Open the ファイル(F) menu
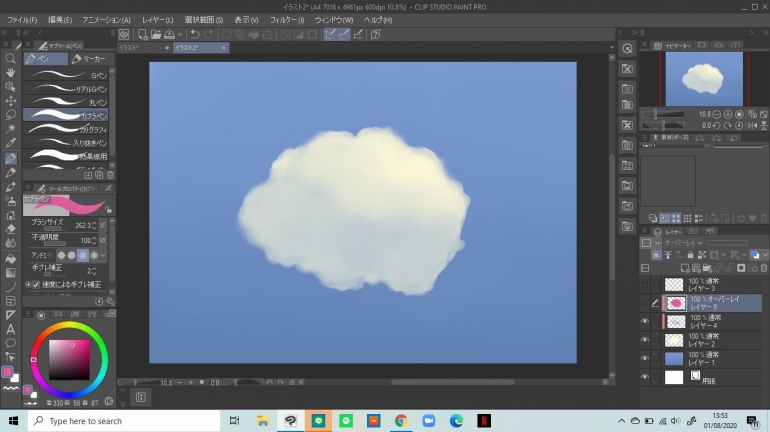The height and width of the screenshot is (432, 770). [x=22, y=20]
